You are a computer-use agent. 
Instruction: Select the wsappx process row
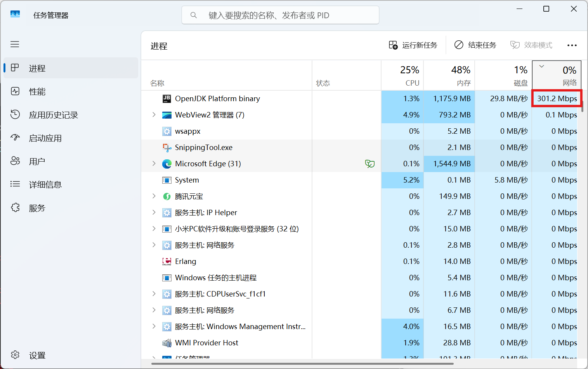pos(359,131)
